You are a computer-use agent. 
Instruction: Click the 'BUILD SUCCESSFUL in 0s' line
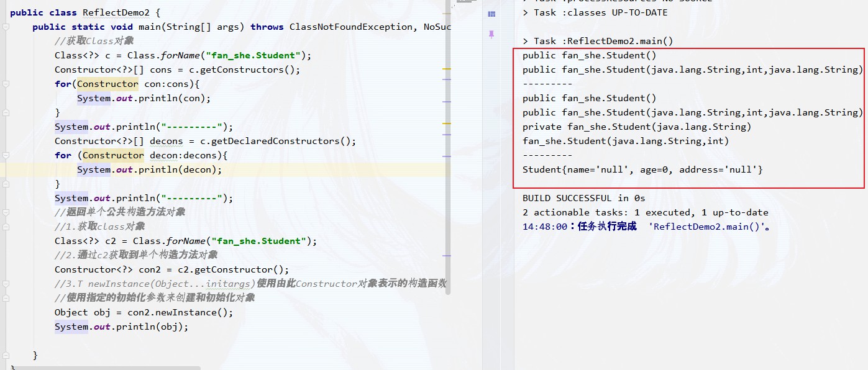point(584,198)
